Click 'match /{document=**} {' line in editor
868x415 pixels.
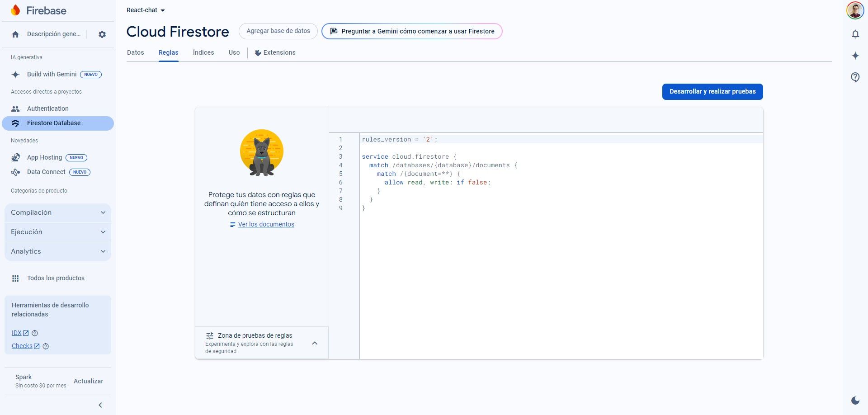coord(419,174)
